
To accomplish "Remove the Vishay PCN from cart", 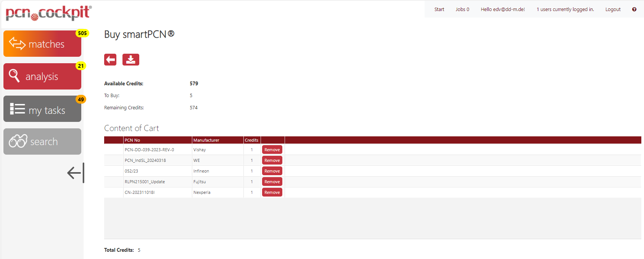I will 272,150.
